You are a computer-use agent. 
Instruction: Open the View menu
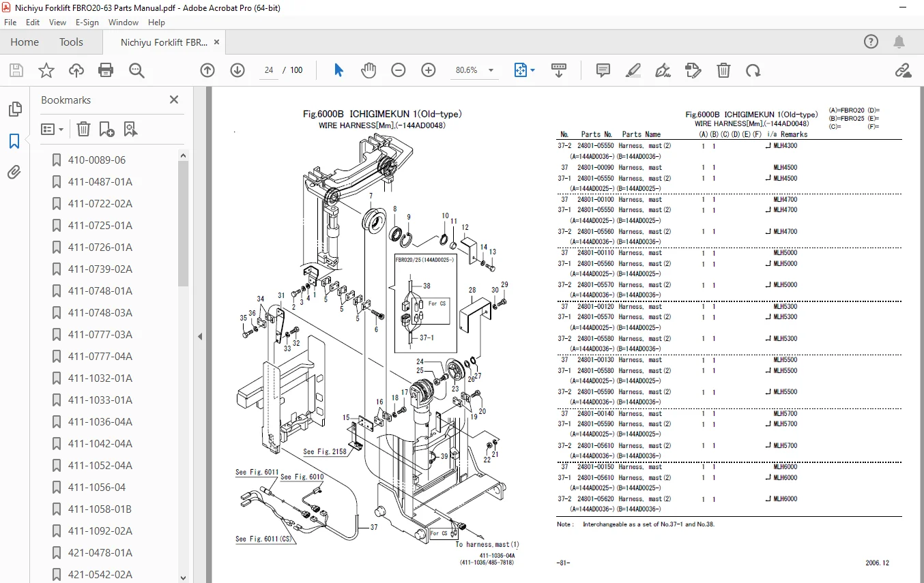57,23
